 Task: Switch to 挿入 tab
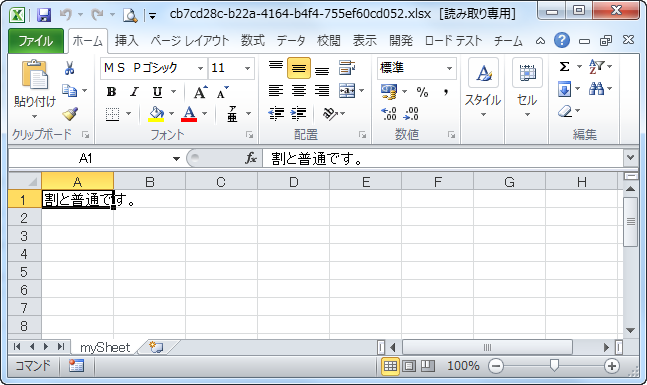click(x=126, y=41)
